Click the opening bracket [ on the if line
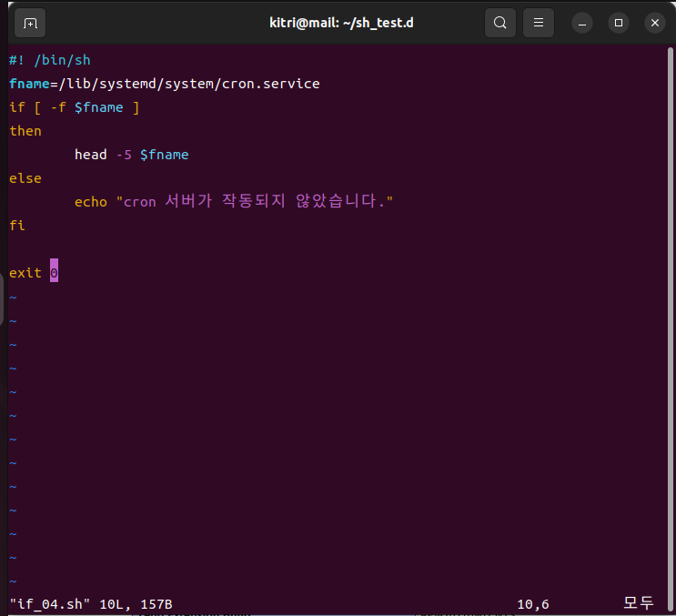Screen dimensions: 676x616 pyautogui.click(x=37, y=107)
